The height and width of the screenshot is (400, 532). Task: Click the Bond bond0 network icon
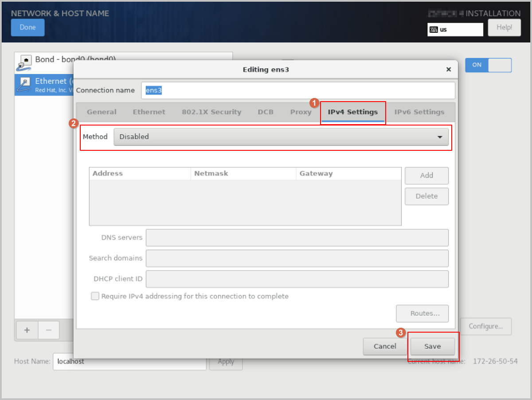tap(26, 62)
